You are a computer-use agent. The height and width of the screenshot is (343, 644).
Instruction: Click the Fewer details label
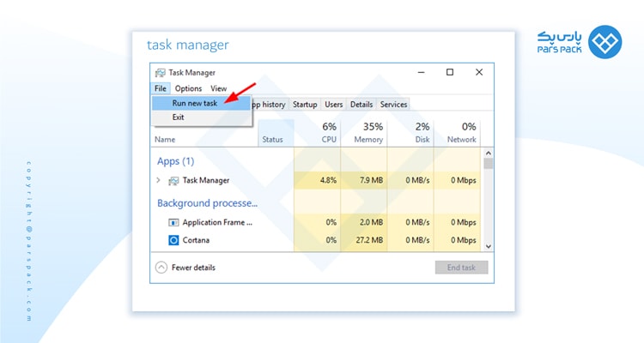pyautogui.click(x=193, y=268)
